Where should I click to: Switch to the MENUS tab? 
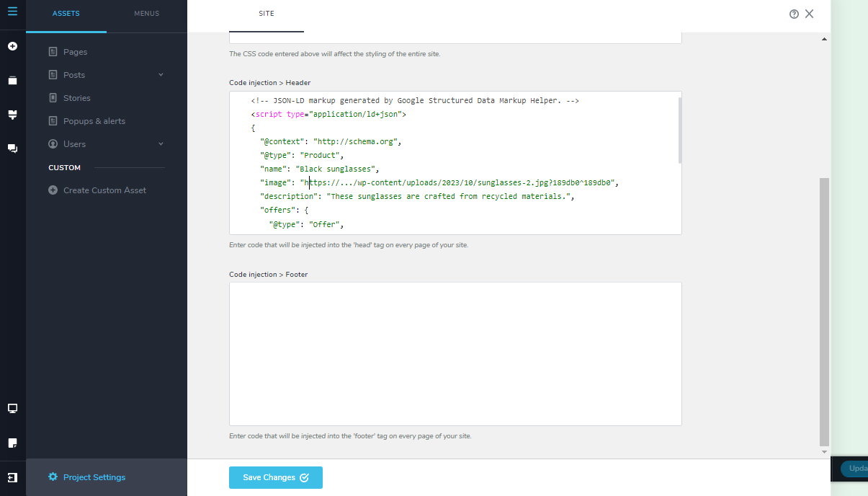147,14
